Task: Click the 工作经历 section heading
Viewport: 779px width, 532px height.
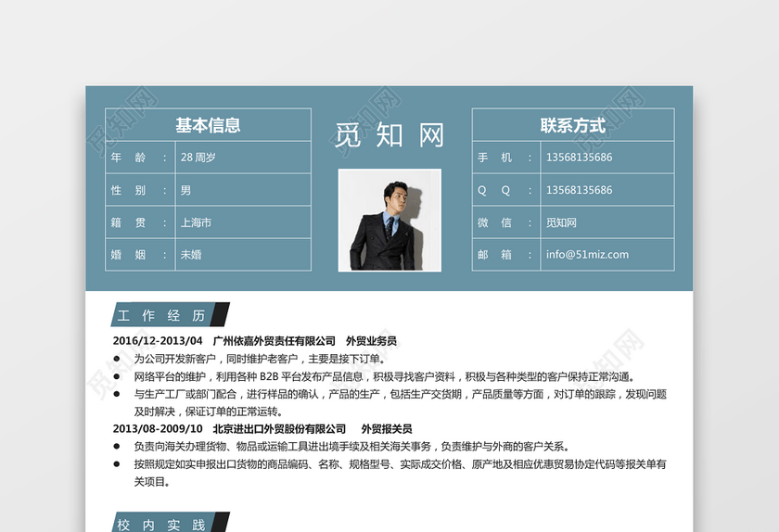Action: 170,315
